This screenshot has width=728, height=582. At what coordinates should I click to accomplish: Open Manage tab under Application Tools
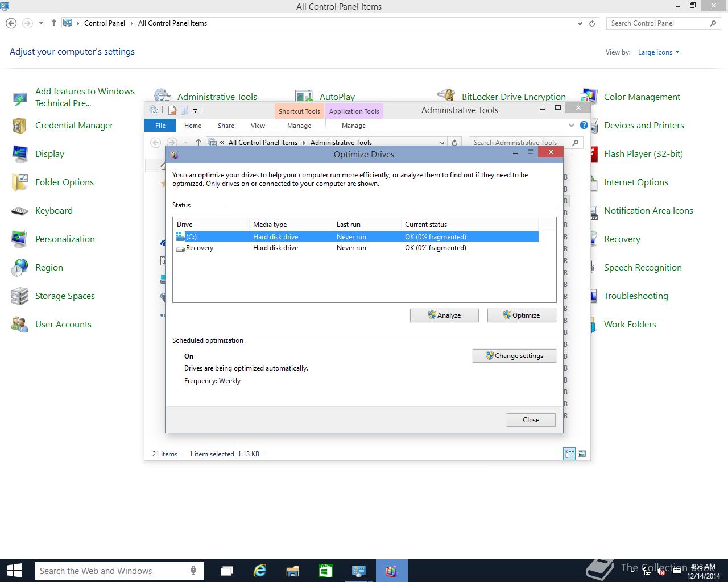click(x=354, y=126)
